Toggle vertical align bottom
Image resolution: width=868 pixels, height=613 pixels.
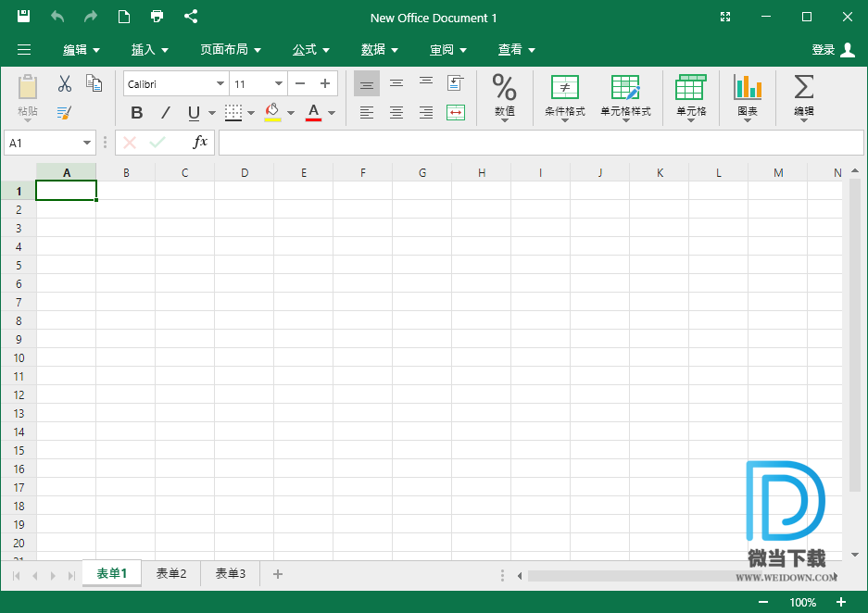(x=367, y=84)
